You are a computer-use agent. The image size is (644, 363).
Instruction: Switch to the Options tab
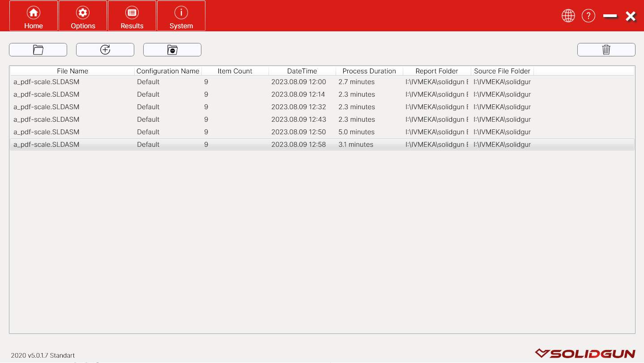tap(83, 16)
